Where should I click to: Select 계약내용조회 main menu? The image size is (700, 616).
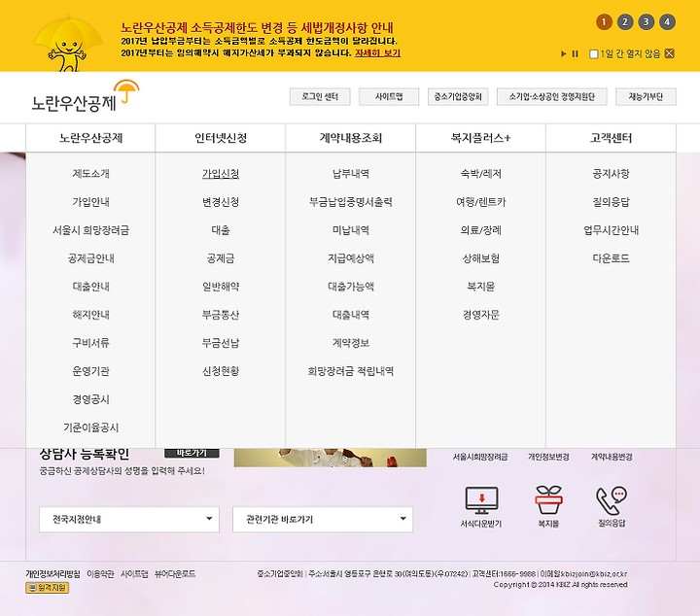click(x=350, y=138)
